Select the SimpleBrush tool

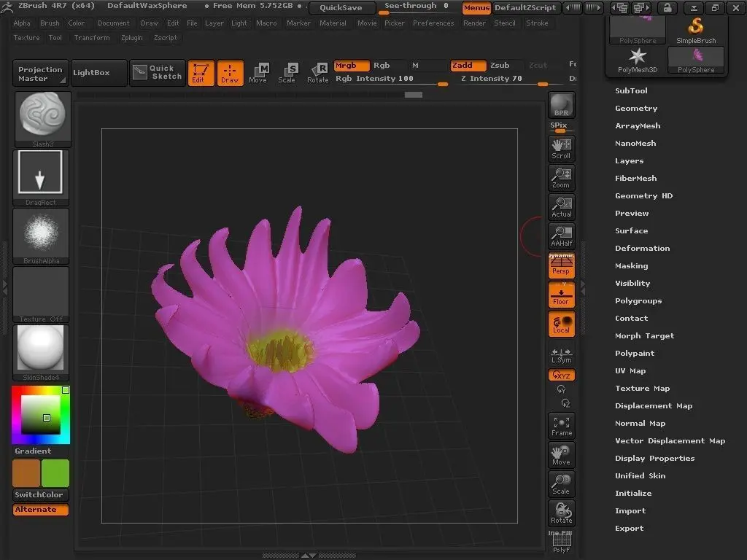click(696, 31)
